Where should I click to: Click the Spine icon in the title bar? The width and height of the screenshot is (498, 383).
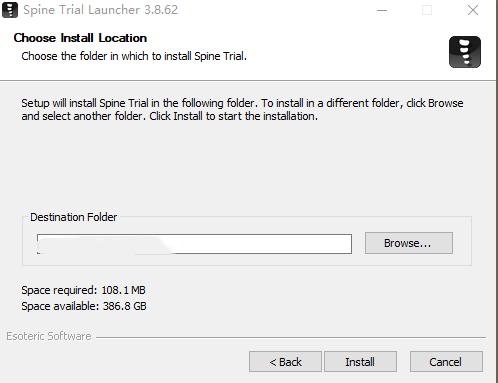[x=10, y=10]
